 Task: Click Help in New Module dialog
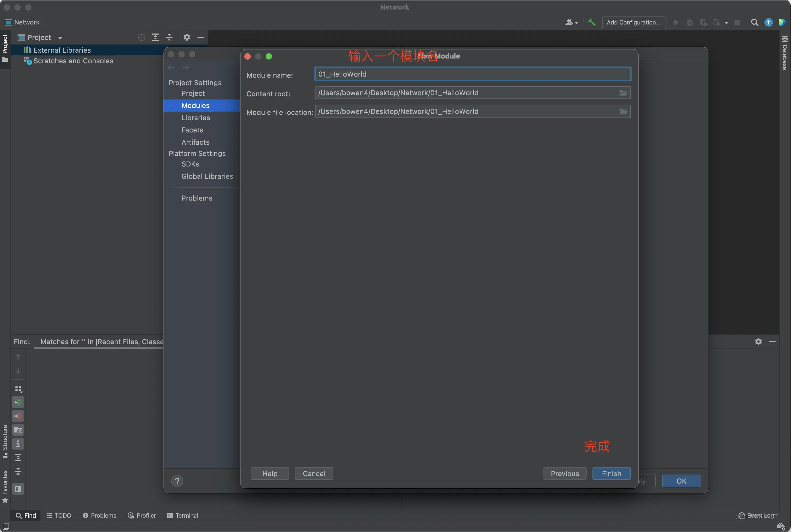[x=270, y=473]
